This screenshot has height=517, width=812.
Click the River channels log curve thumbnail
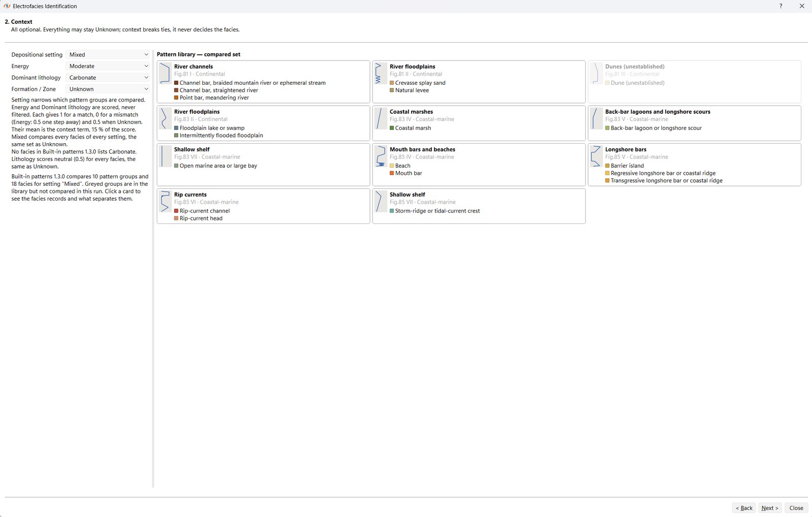click(165, 74)
